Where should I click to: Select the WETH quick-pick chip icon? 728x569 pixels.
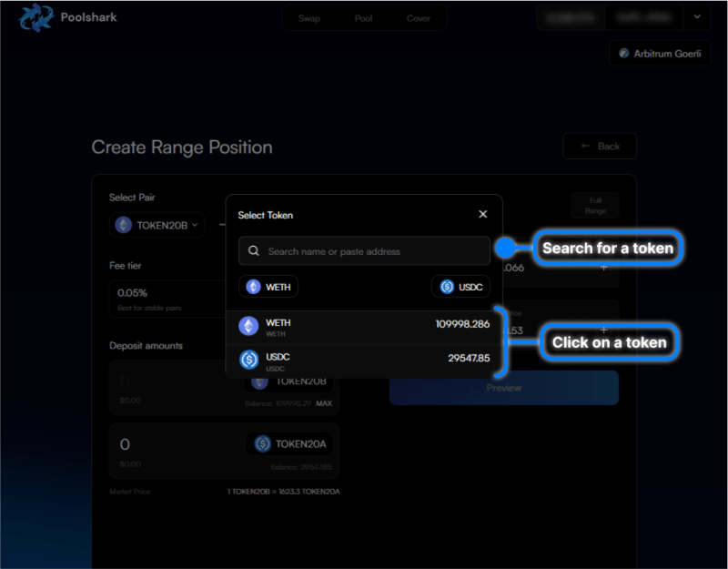251,286
